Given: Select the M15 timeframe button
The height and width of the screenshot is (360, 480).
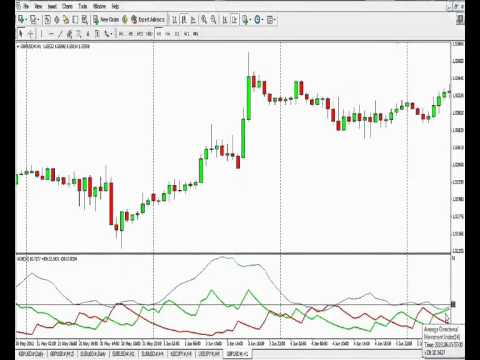Looking at the screenshot, I should click(140, 34).
